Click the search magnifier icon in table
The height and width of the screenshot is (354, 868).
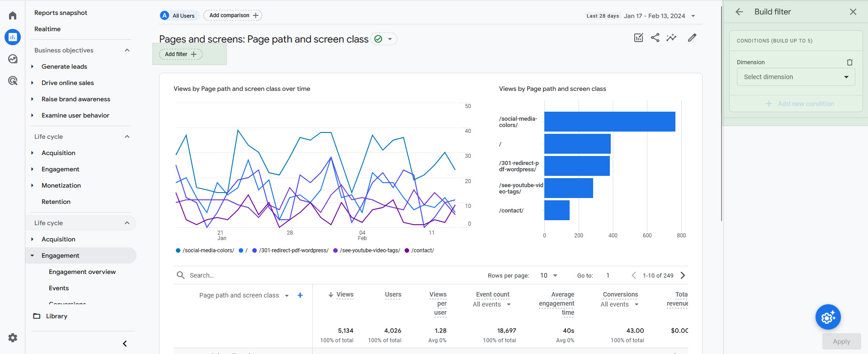coord(180,275)
